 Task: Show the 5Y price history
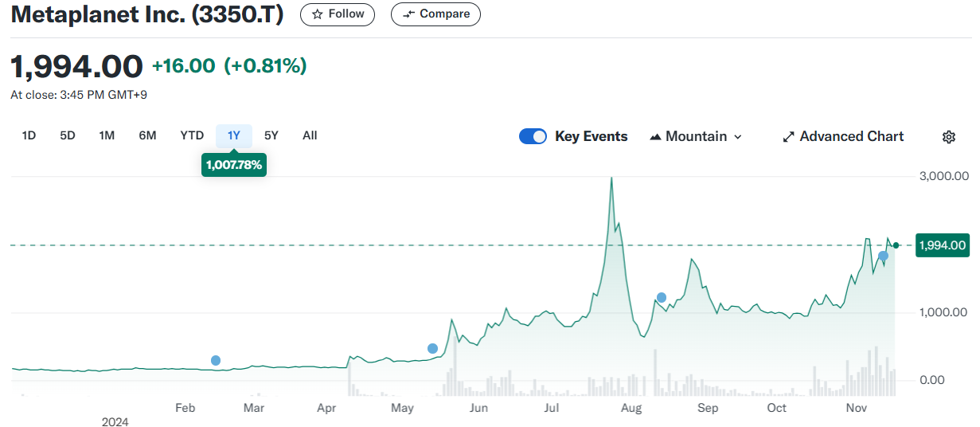271,135
